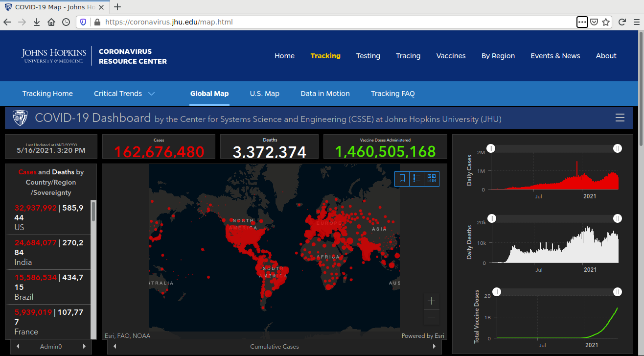
Task: Switch to the U.S. Map tab
Action: click(x=264, y=94)
